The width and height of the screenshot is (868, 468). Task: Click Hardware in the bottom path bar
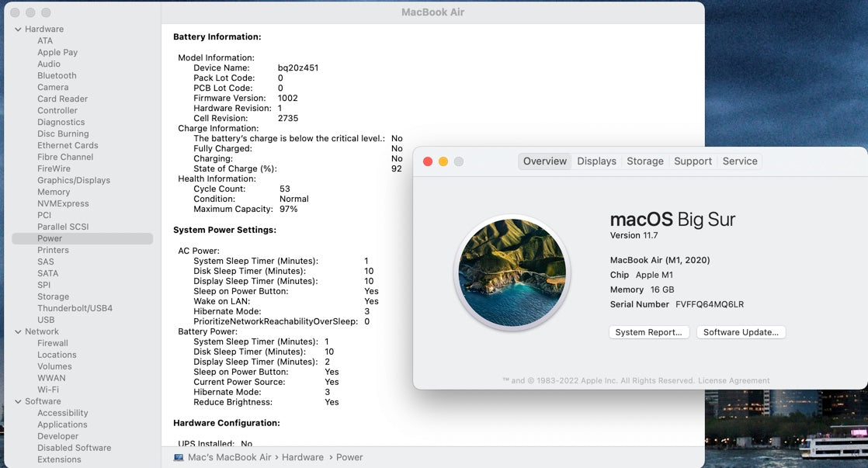[x=302, y=457]
